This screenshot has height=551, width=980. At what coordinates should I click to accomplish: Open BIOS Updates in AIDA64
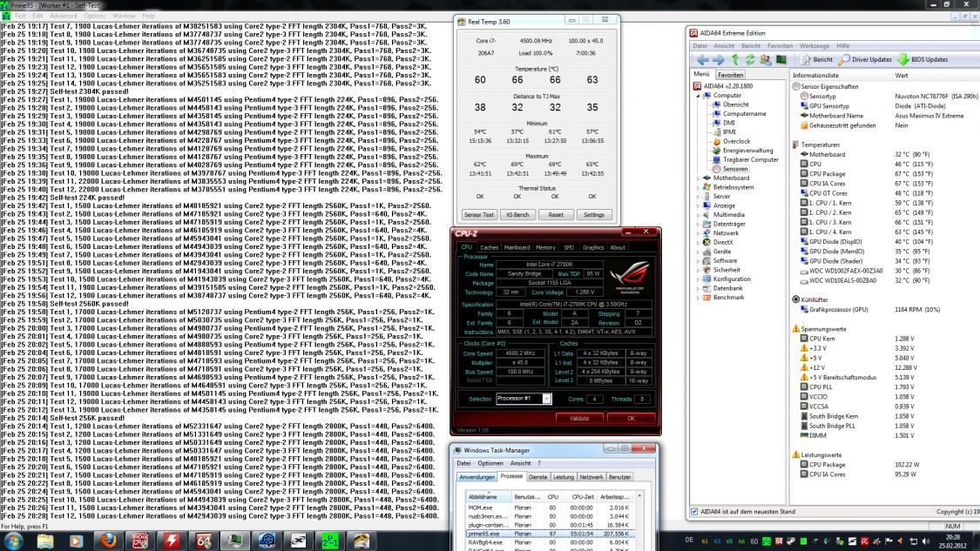pos(923,60)
